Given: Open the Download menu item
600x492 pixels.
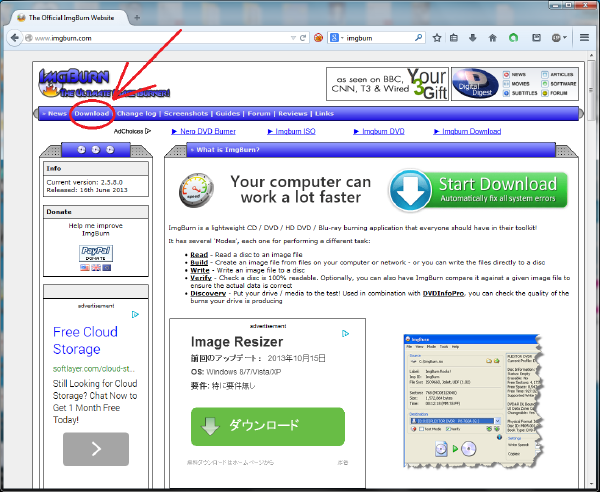Looking at the screenshot, I should (92, 114).
